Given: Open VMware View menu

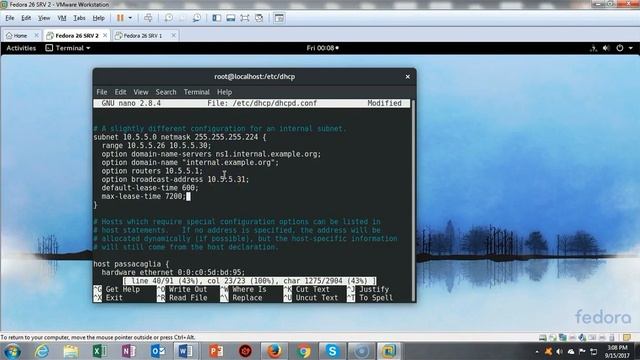Looking at the screenshot, I should click(44, 18).
